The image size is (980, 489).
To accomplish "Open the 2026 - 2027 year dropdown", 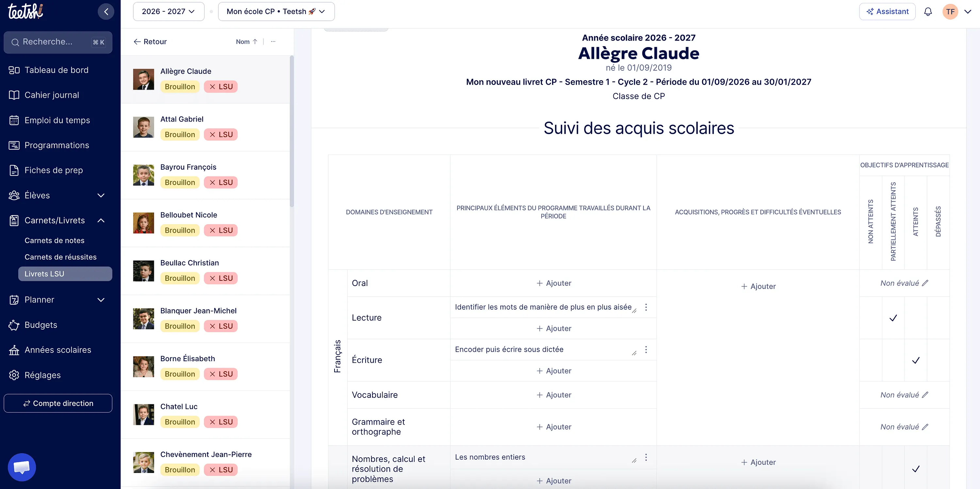I will pos(169,11).
